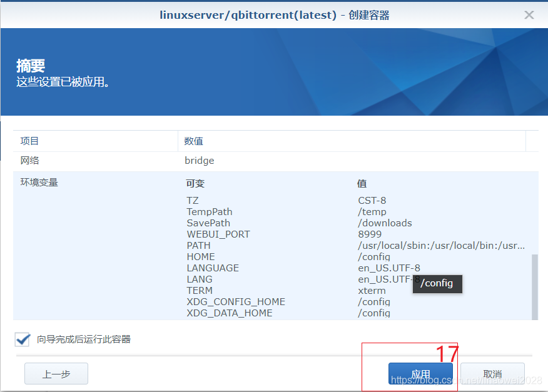
Task: Go back with 上一步 button
Action: coord(56,373)
